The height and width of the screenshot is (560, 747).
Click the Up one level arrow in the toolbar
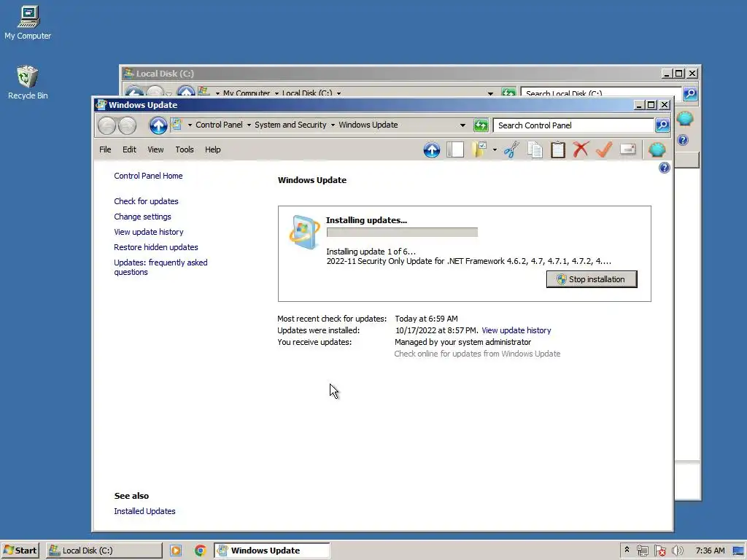[432, 150]
